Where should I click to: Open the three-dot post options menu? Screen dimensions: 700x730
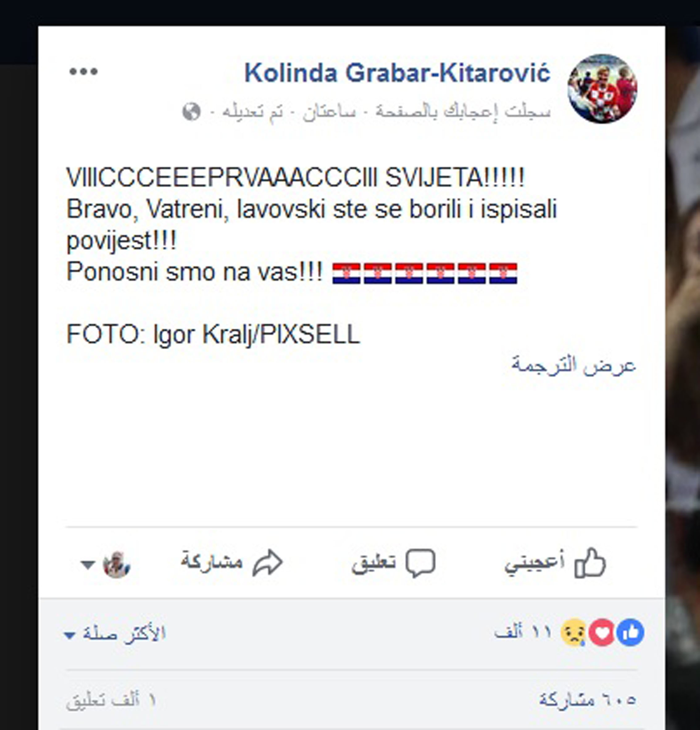click(83, 72)
